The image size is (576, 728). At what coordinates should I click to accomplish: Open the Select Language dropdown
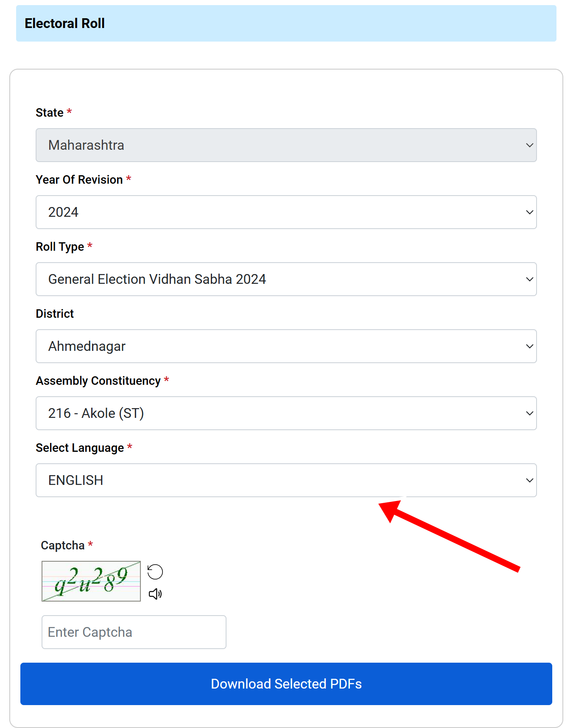pos(286,480)
